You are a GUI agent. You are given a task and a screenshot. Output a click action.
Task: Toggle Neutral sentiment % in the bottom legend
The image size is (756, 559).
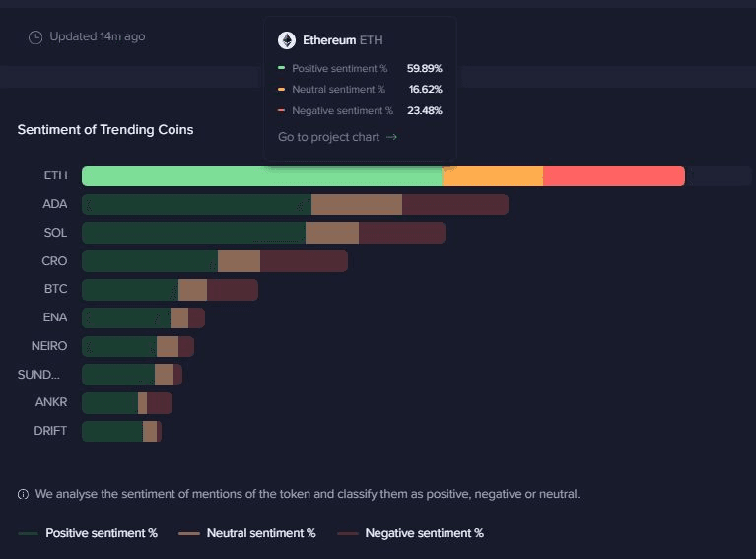point(248,533)
